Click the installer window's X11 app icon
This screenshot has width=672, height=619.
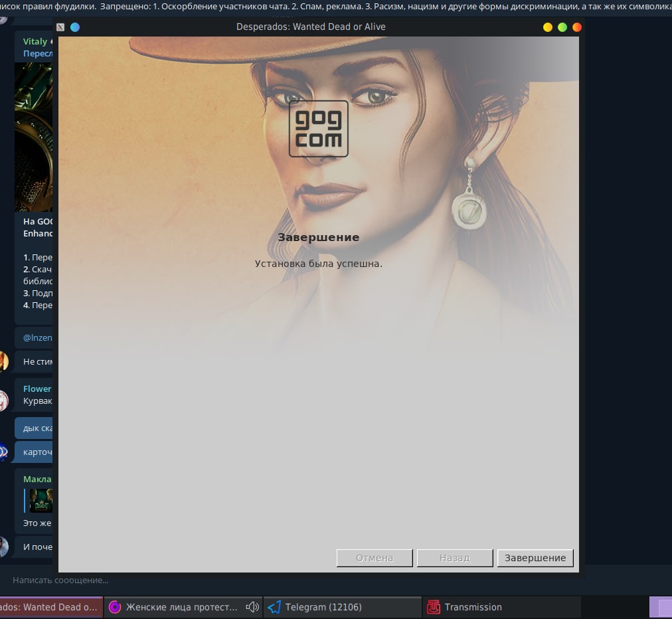tap(60, 27)
